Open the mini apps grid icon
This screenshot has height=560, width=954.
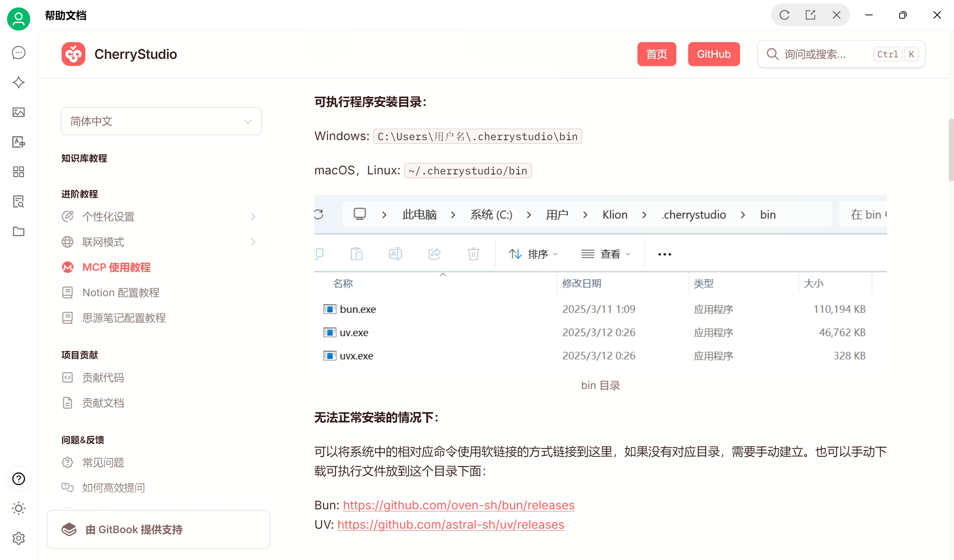(19, 172)
